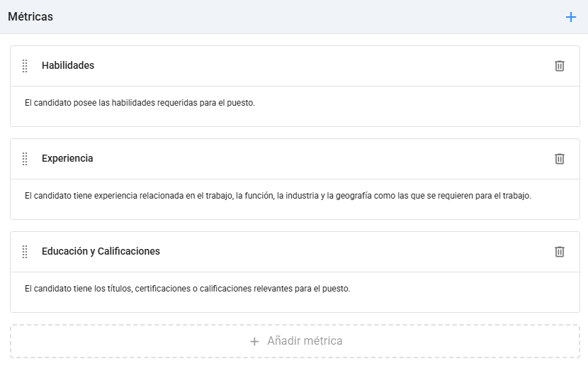Edit the Experiencia description text
The image size is (588, 366).
pyautogui.click(x=278, y=196)
